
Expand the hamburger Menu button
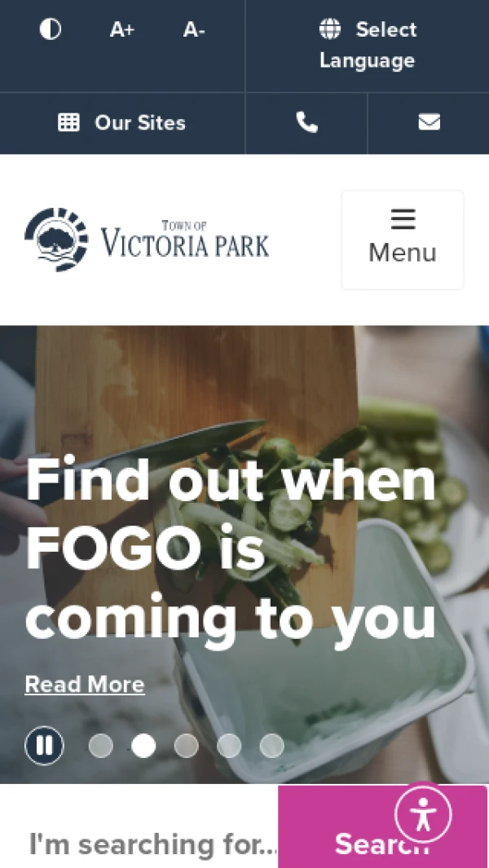[x=403, y=240]
